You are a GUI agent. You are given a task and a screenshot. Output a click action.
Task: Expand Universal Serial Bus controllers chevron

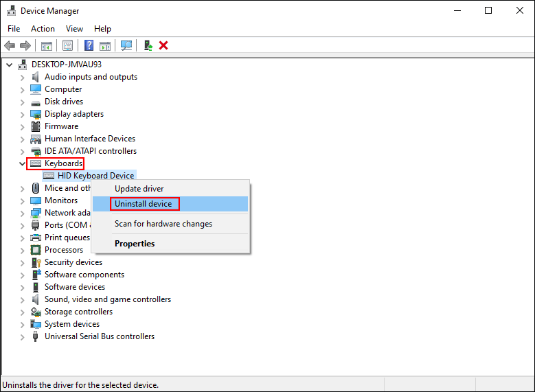22,337
